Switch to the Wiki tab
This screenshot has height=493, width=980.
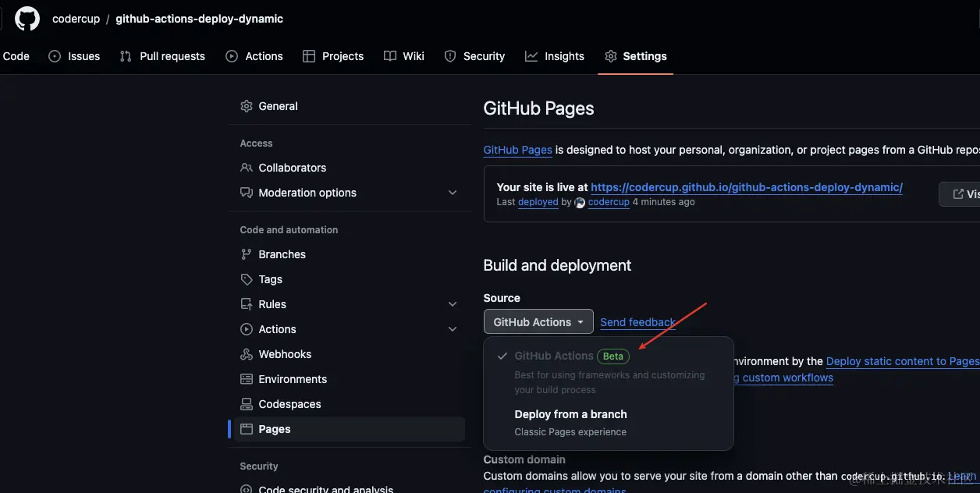(404, 56)
